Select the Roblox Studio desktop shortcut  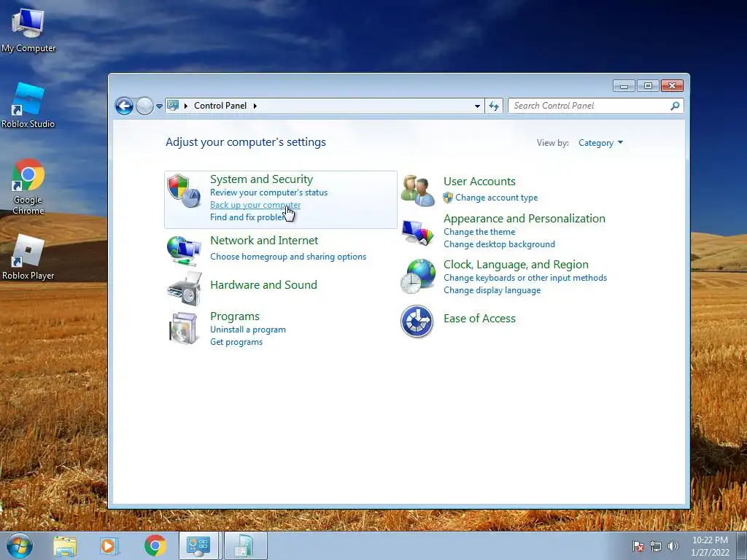[x=28, y=105]
